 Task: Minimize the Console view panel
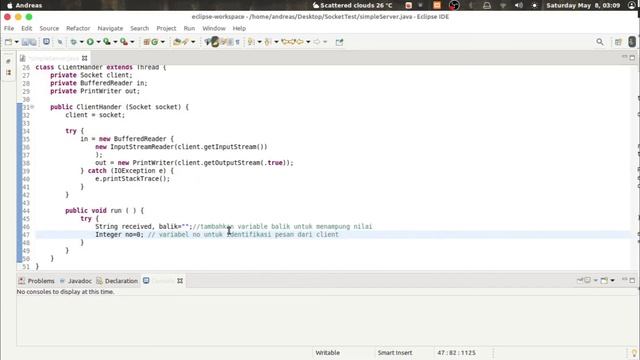[x=624, y=280]
